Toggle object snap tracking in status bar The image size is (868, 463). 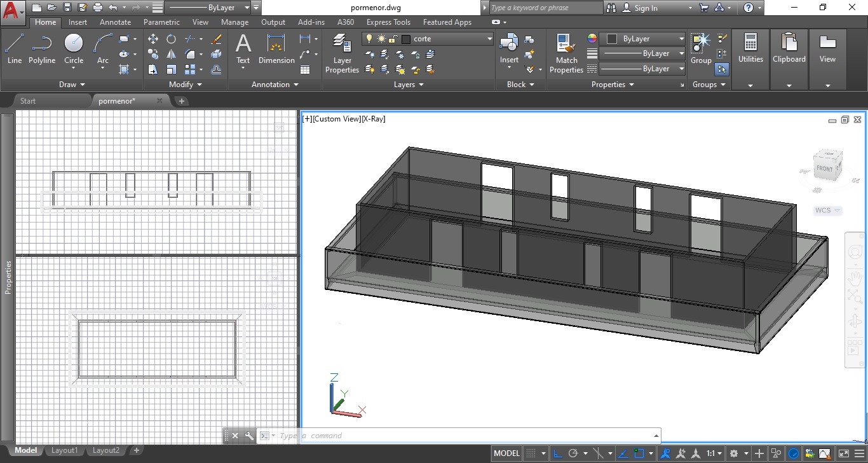coord(623,453)
